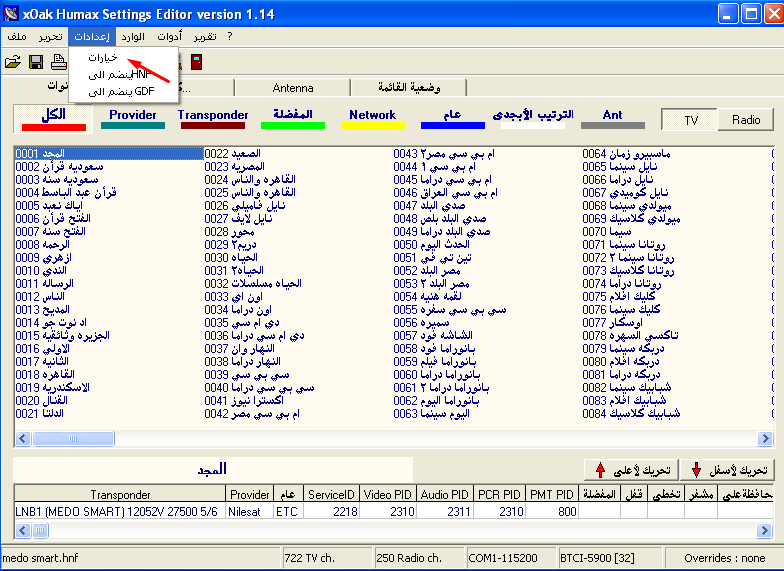This screenshot has width=784, height=571.
Task: Click the تحريك لأسفل button
Action: pyautogui.click(x=727, y=470)
